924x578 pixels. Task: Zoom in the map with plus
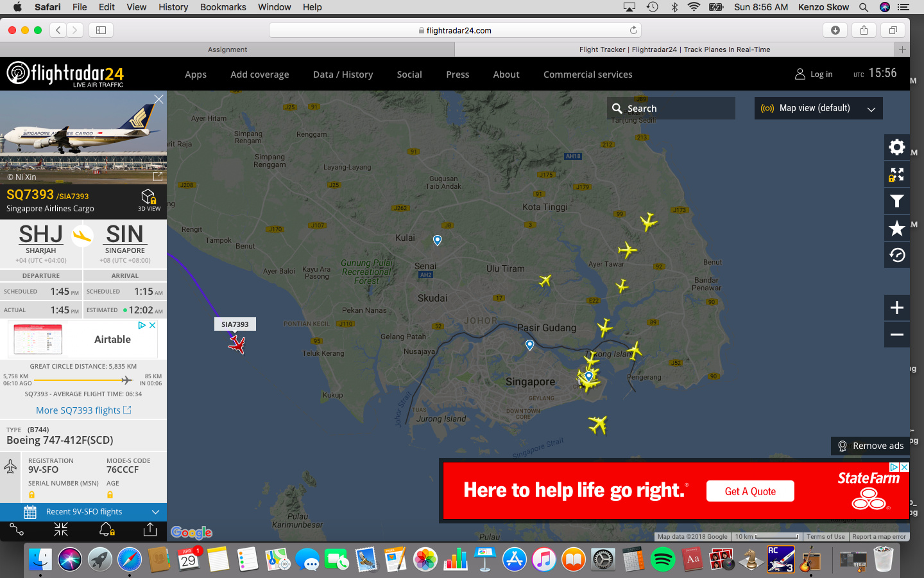click(x=896, y=308)
